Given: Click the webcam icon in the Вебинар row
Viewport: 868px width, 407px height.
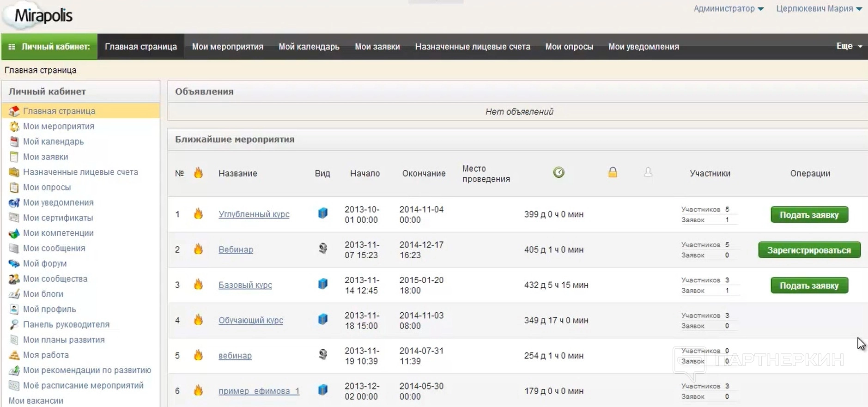Looking at the screenshot, I should click(323, 249).
